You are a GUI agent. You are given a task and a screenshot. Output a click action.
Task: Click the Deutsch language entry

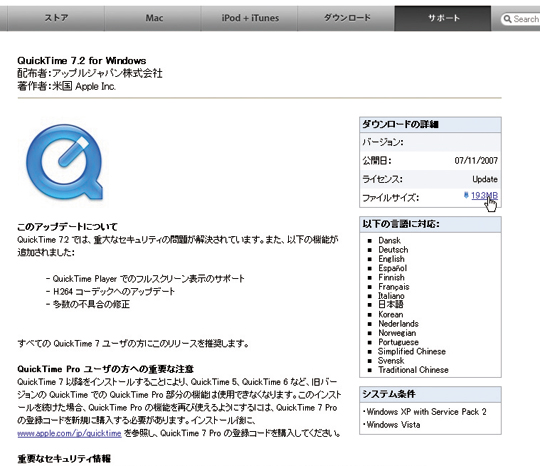click(393, 250)
